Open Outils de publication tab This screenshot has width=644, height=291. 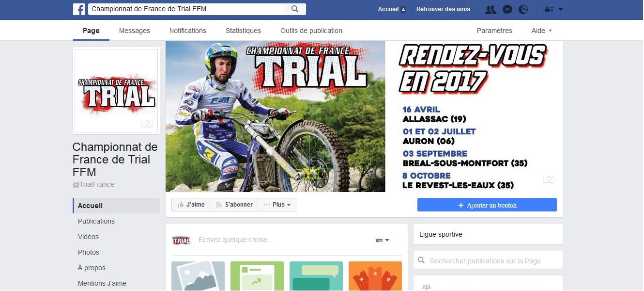coord(311,31)
